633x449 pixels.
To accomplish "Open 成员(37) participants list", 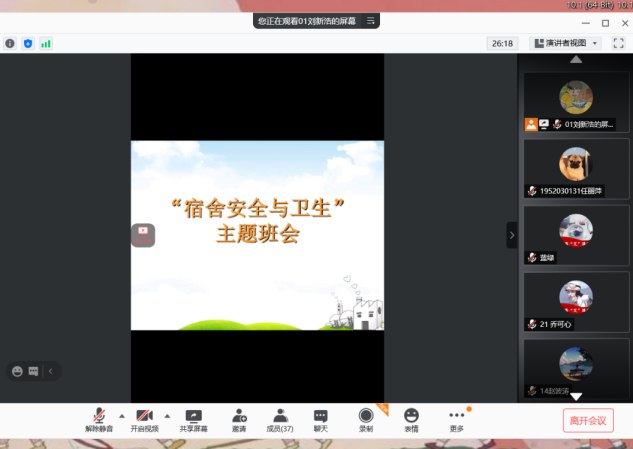I will point(280,418).
